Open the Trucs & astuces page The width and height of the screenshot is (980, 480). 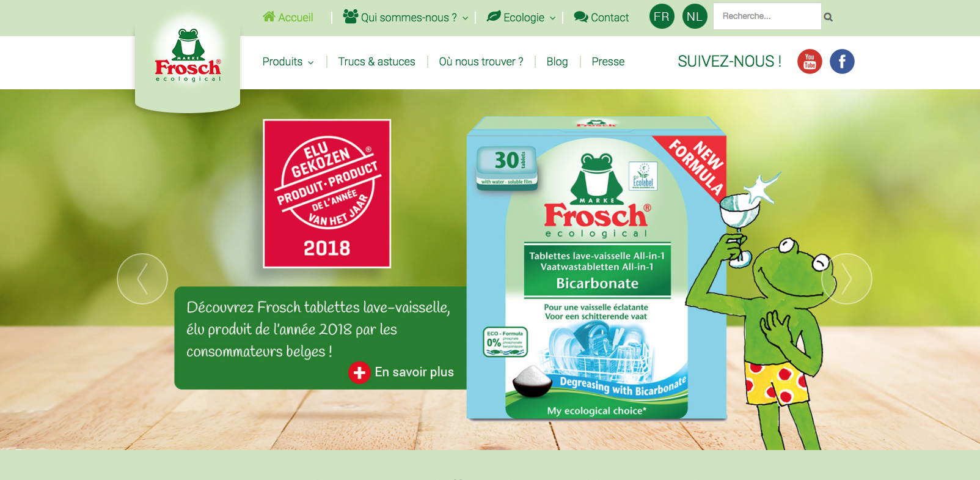tap(376, 62)
